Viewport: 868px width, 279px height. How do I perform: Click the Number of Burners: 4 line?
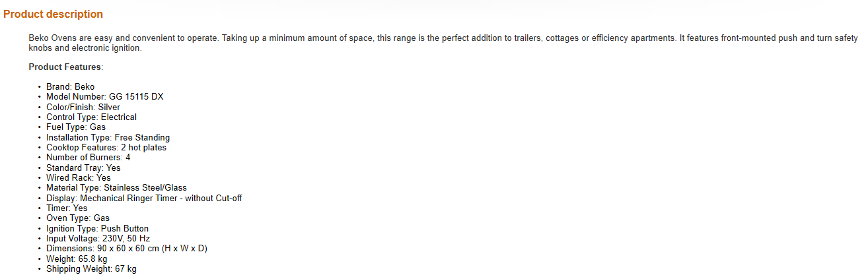click(88, 157)
